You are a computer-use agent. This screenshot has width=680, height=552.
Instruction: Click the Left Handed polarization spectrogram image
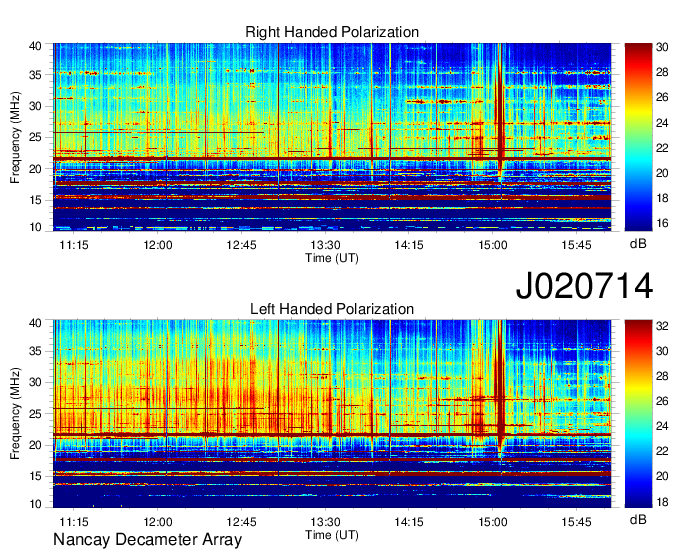point(332,414)
